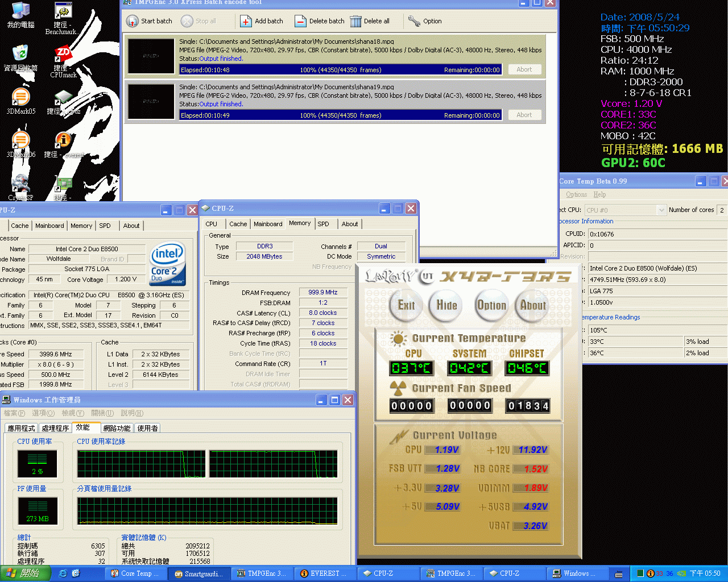The height and width of the screenshot is (582, 728).
Task: Click NVIDIA tray icon
Action: point(681,574)
